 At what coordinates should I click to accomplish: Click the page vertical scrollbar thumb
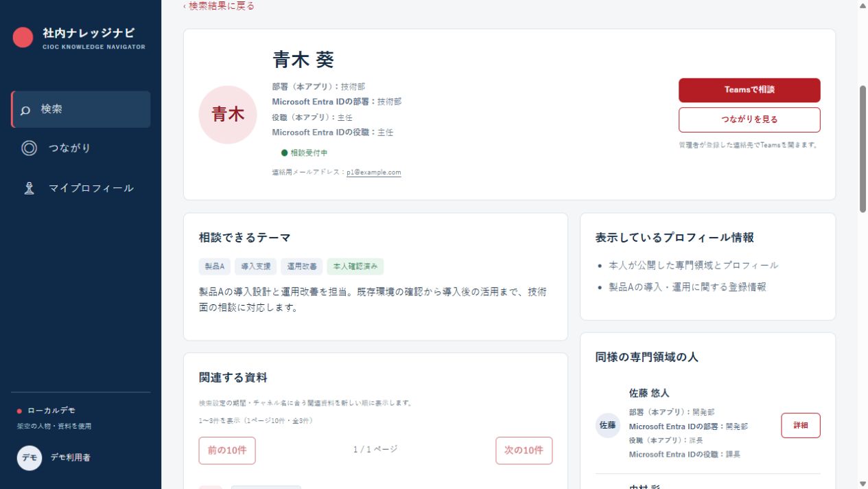(x=863, y=148)
